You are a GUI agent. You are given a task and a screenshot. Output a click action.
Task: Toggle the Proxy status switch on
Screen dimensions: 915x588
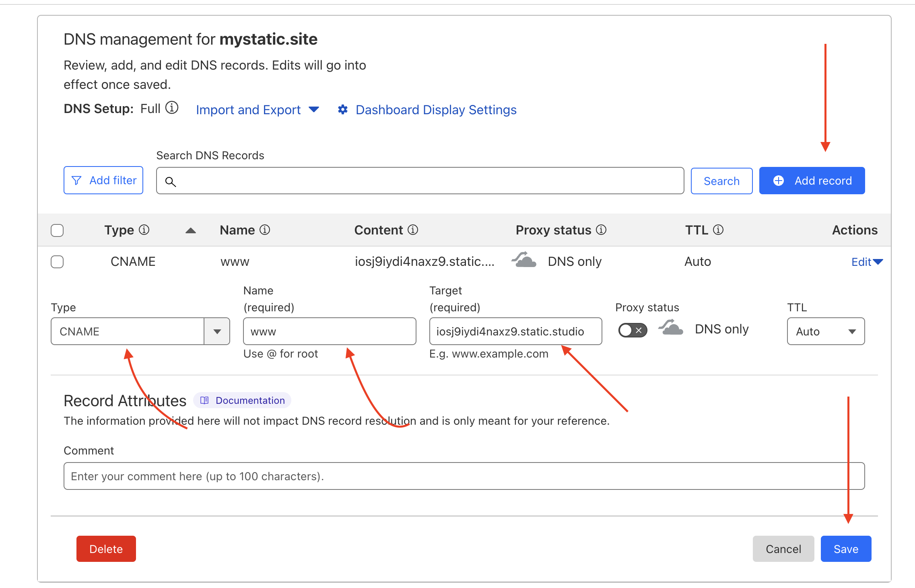click(x=633, y=330)
